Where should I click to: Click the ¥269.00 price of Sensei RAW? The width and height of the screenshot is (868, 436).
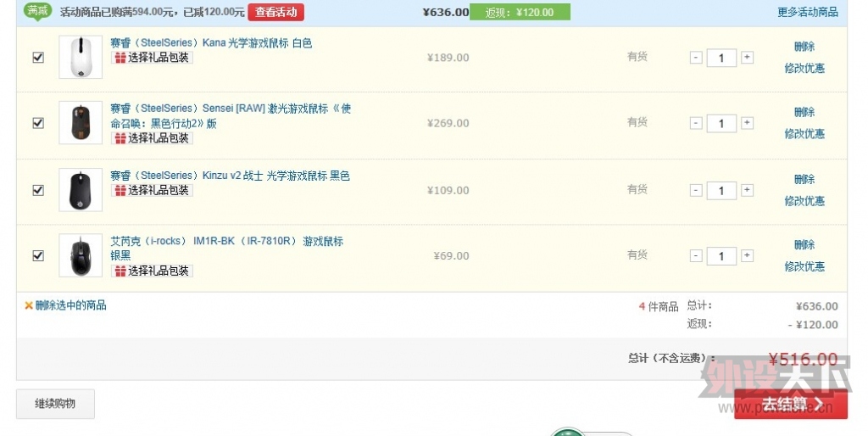(x=448, y=123)
